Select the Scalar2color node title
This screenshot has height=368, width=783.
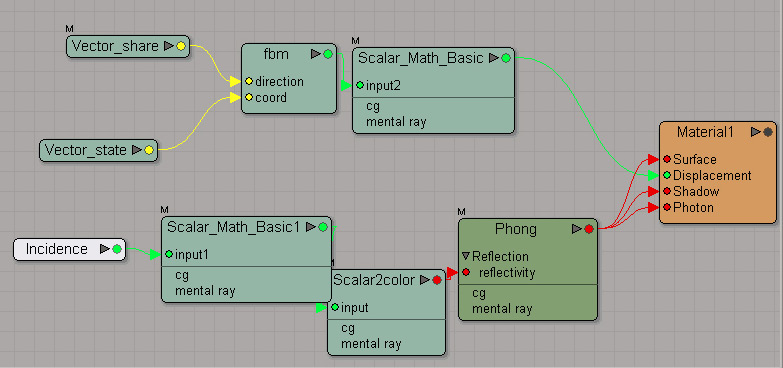[x=374, y=280]
